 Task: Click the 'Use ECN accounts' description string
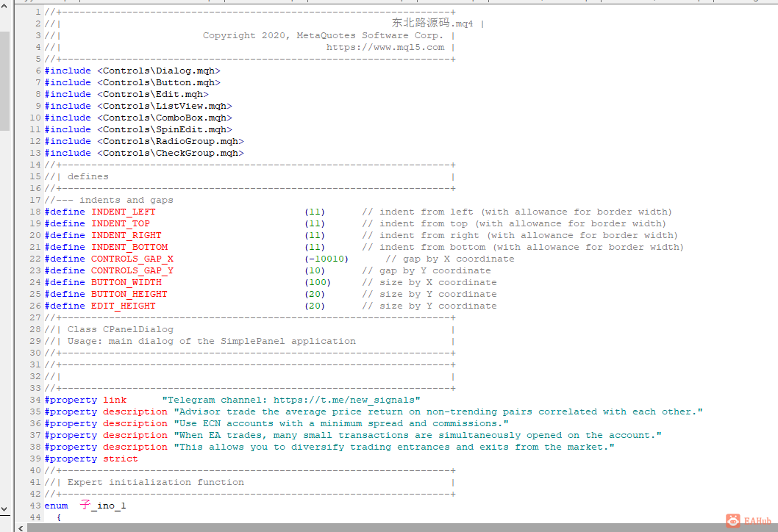(341, 424)
